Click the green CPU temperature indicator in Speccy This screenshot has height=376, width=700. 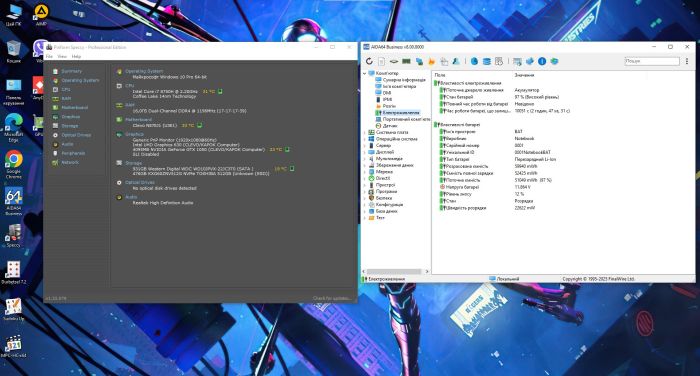220,91
